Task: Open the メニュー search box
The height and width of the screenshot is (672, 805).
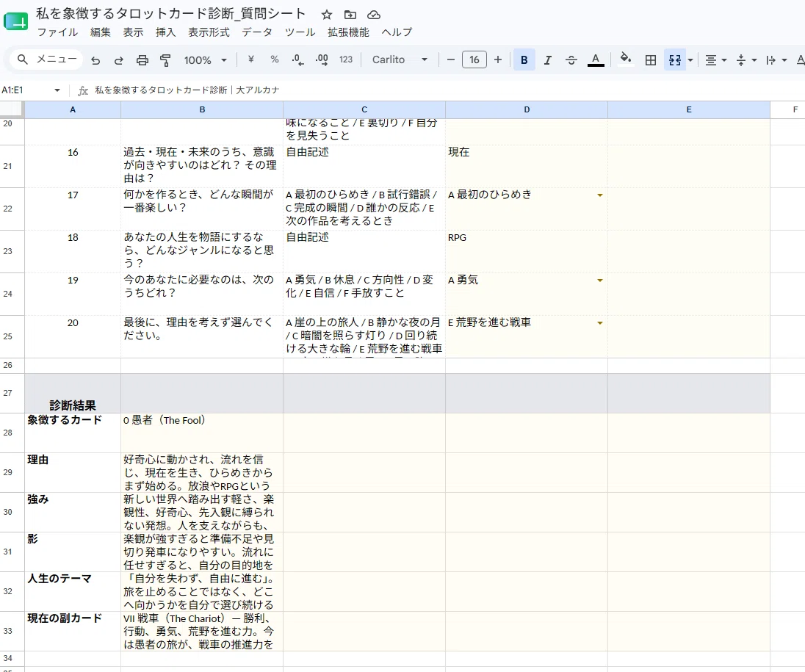Action: 47,59
